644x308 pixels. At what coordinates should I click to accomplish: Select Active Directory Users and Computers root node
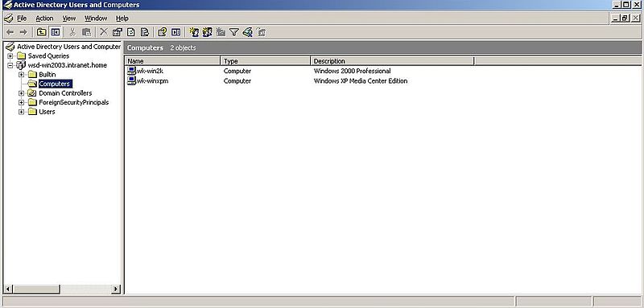click(68, 47)
